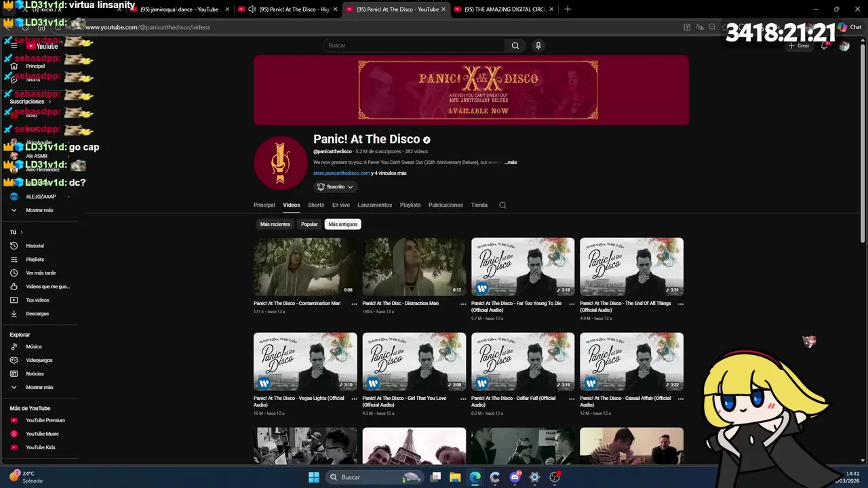Switch to the Tienda channel tab
The width and height of the screenshot is (868, 488).
pos(479,205)
